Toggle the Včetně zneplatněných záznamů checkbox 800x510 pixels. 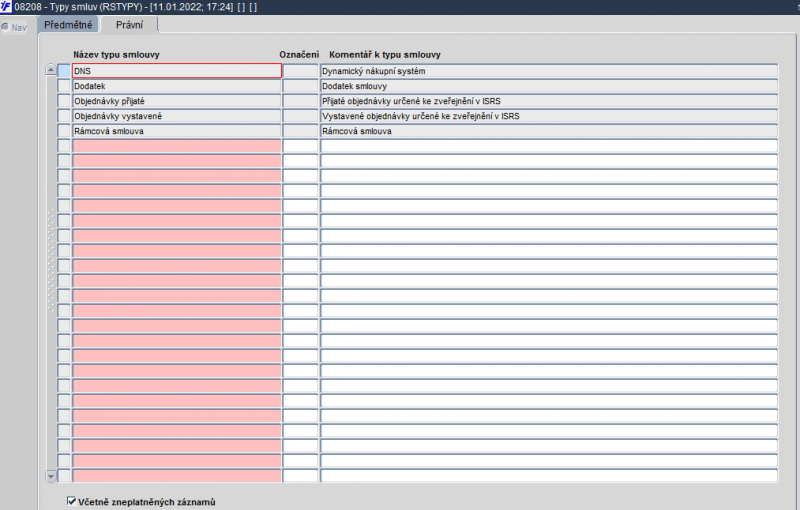click(72, 501)
